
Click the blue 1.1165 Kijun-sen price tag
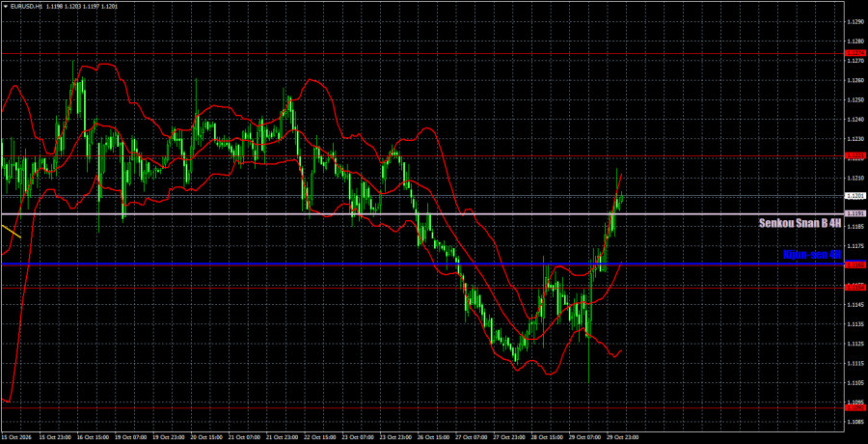click(855, 265)
